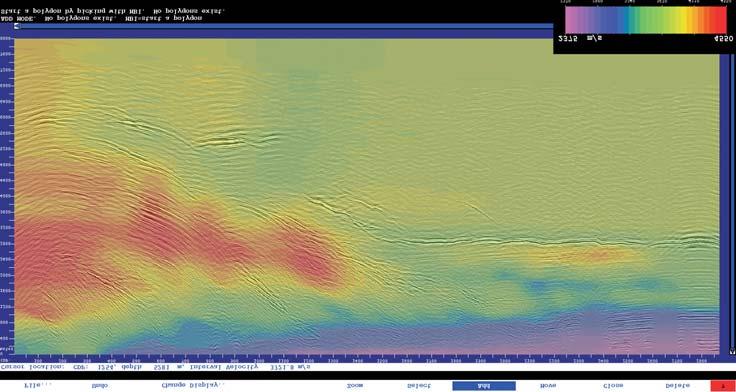Viewport: 736px width, 392px height.
Task: Choose the Delete mode button
Action: click(x=677, y=385)
